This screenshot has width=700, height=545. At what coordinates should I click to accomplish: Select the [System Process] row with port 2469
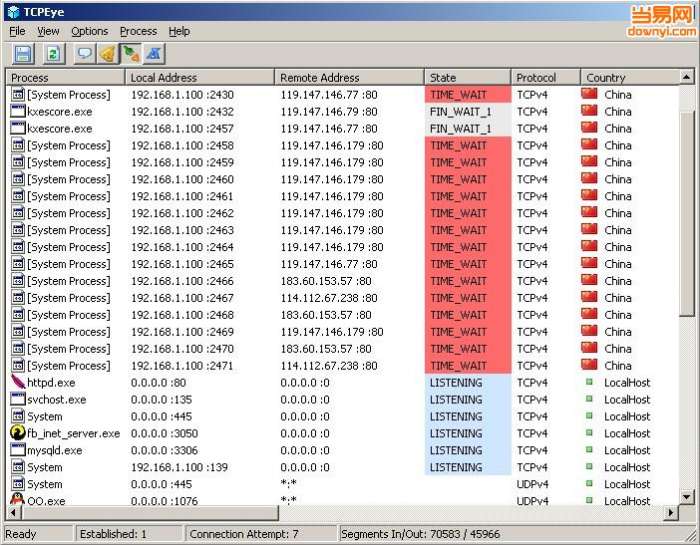[342, 332]
